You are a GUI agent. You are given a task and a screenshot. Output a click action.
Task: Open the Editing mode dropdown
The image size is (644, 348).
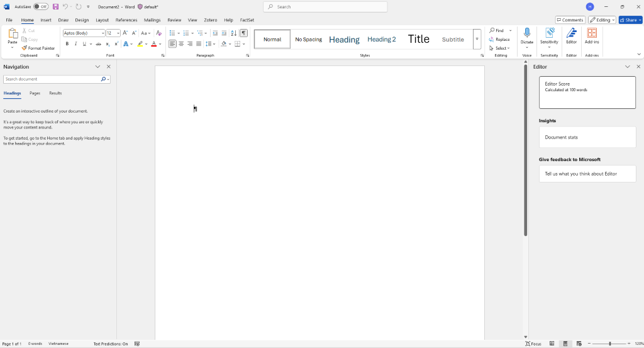(x=602, y=20)
